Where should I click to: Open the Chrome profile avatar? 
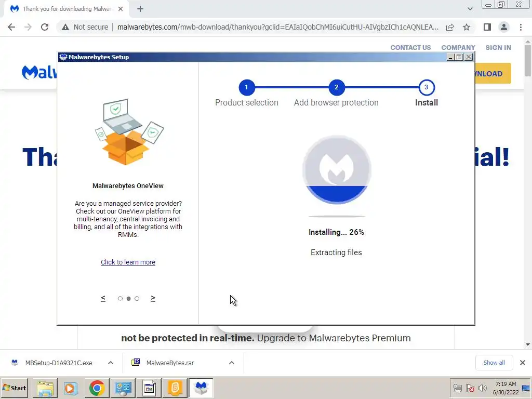[504, 27]
